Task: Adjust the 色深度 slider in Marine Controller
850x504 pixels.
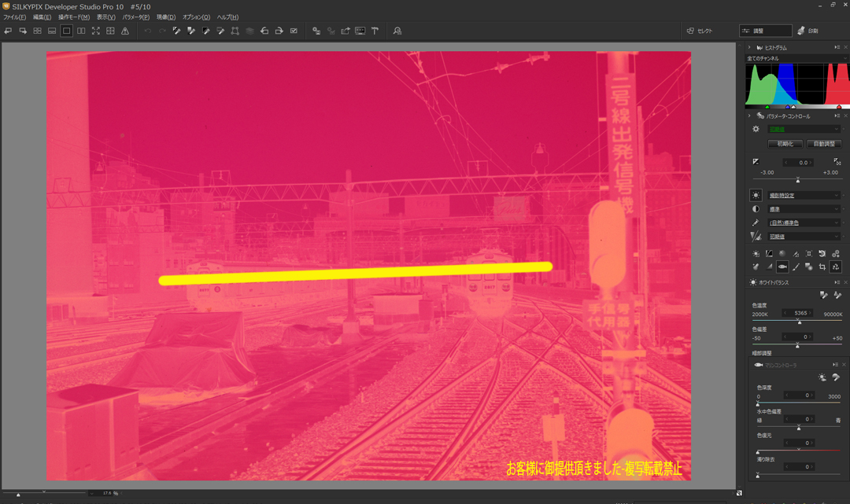Action: [x=797, y=404]
